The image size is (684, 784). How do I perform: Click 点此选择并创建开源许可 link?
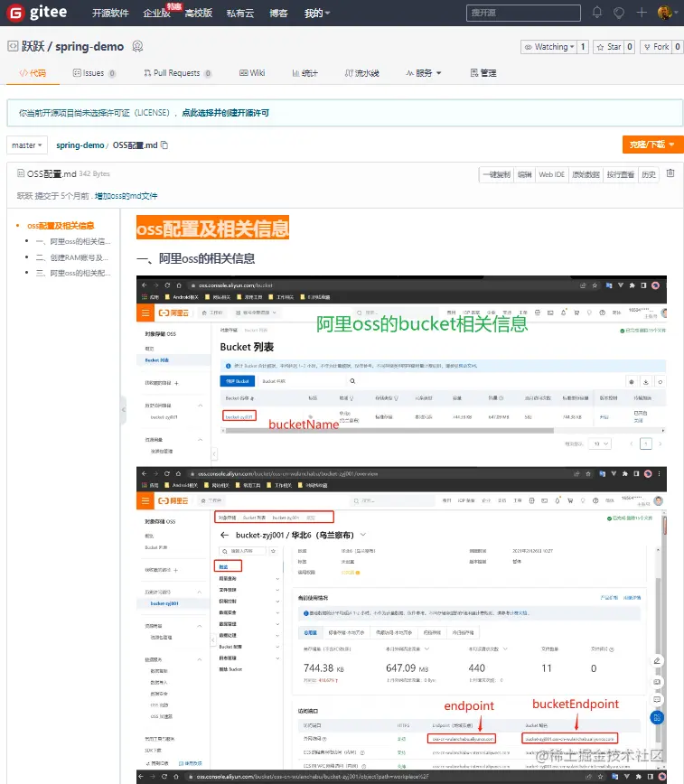click(226, 113)
